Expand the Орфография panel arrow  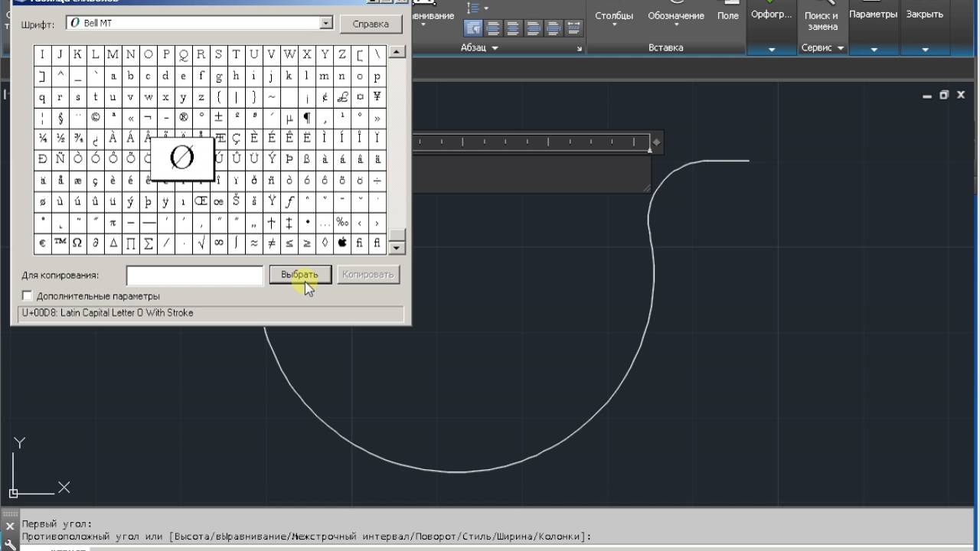(x=772, y=50)
